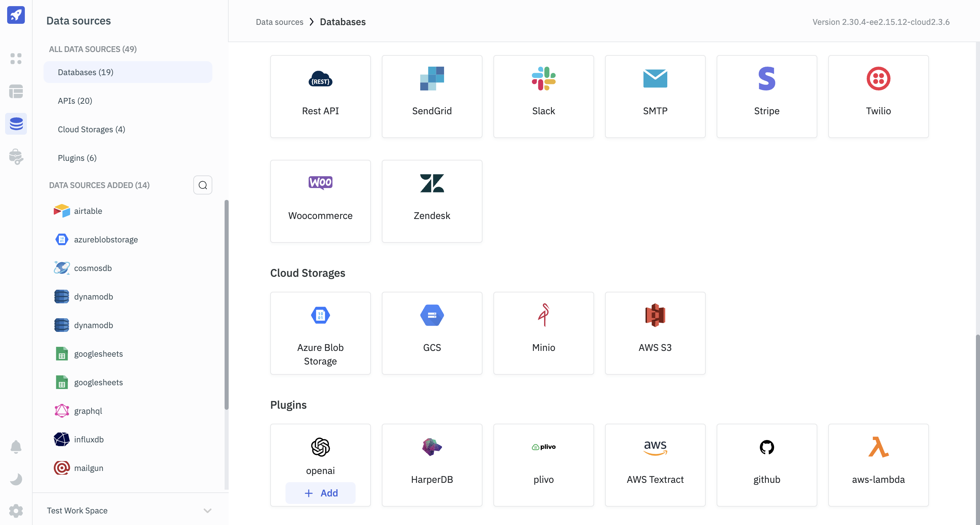Click the OpenAI plugin icon
Viewport: 980px width, 525px height.
[320, 447]
